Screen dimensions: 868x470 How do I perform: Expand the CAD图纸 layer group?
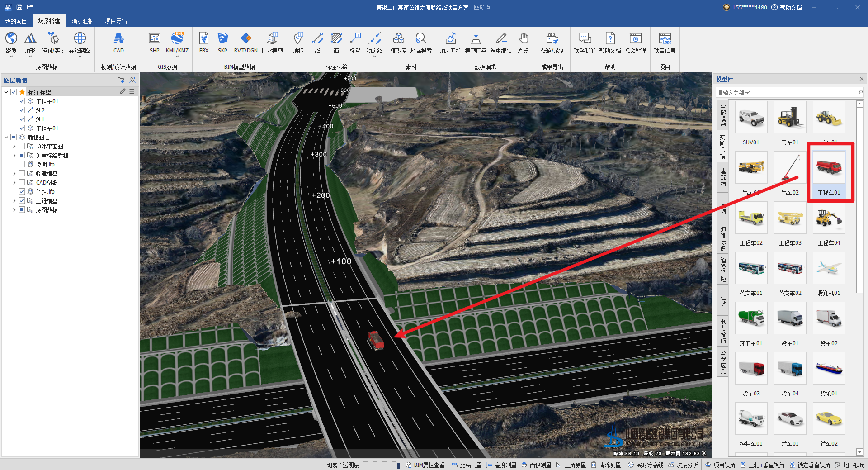(x=14, y=183)
